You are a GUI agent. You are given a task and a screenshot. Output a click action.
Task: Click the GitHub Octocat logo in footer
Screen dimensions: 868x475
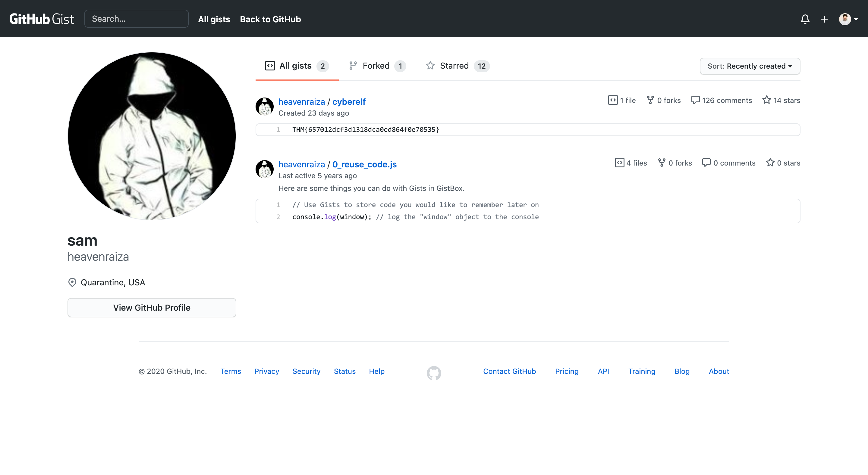point(434,373)
